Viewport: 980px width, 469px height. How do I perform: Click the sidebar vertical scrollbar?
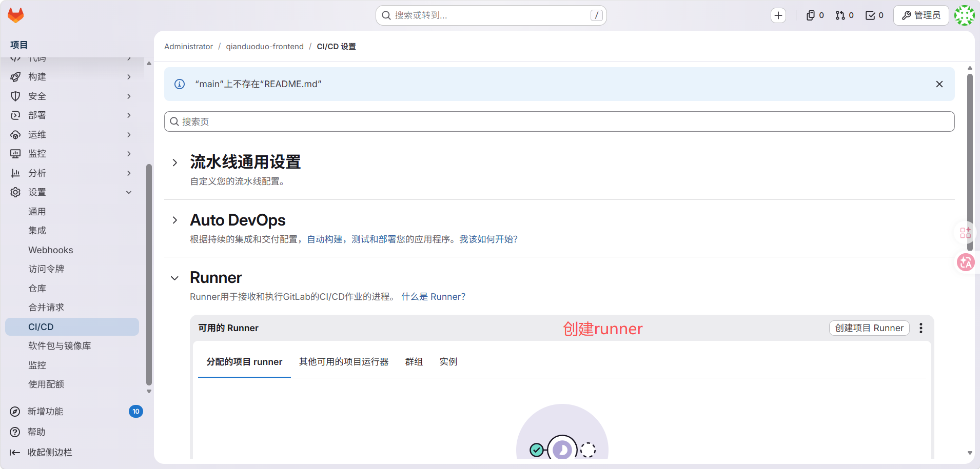pyautogui.click(x=149, y=274)
